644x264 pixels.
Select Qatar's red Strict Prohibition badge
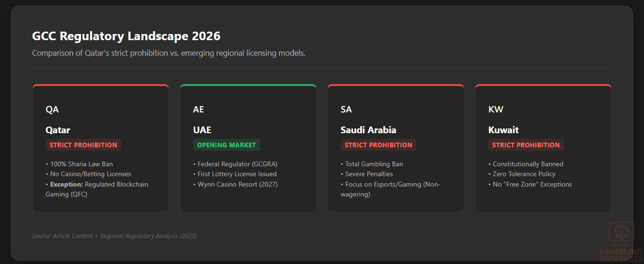click(83, 145)
